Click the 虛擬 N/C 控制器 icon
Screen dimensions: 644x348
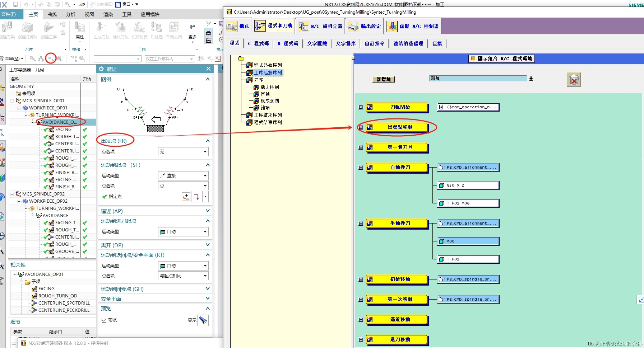392,26
